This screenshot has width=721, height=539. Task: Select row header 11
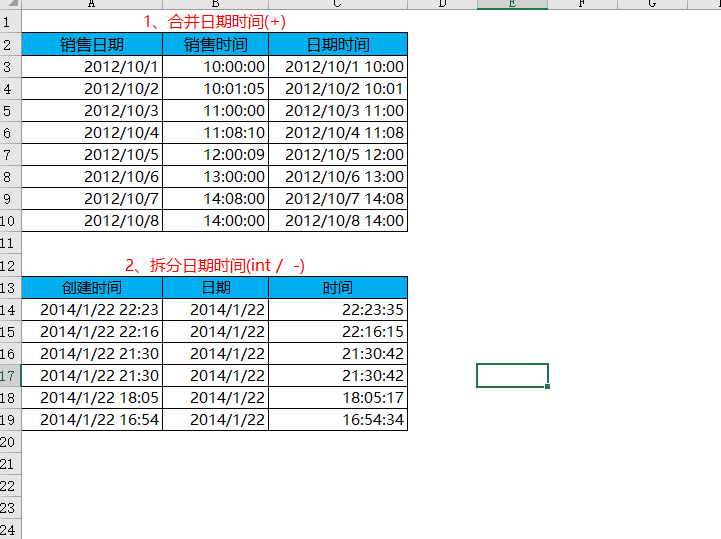coord(10,243)
